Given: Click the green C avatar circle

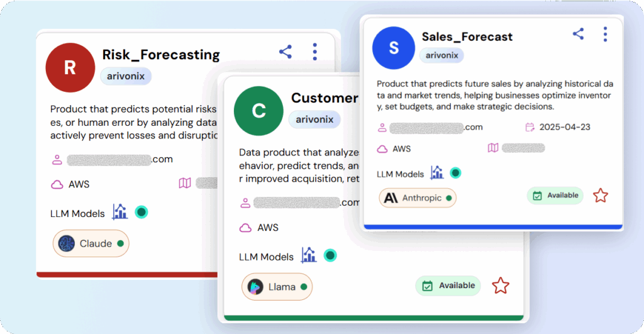Looking at the screenshot, I should tap(258, 111).
